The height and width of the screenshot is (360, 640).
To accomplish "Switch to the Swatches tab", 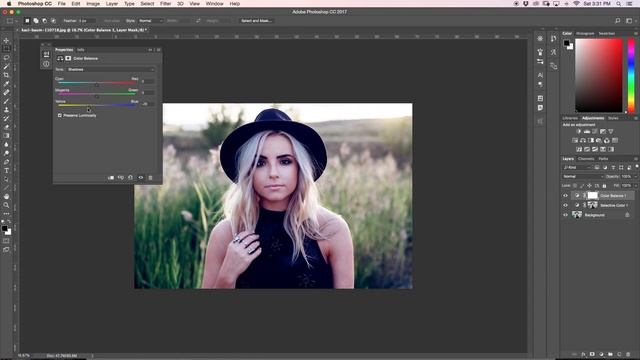I will tap(607, 33).
